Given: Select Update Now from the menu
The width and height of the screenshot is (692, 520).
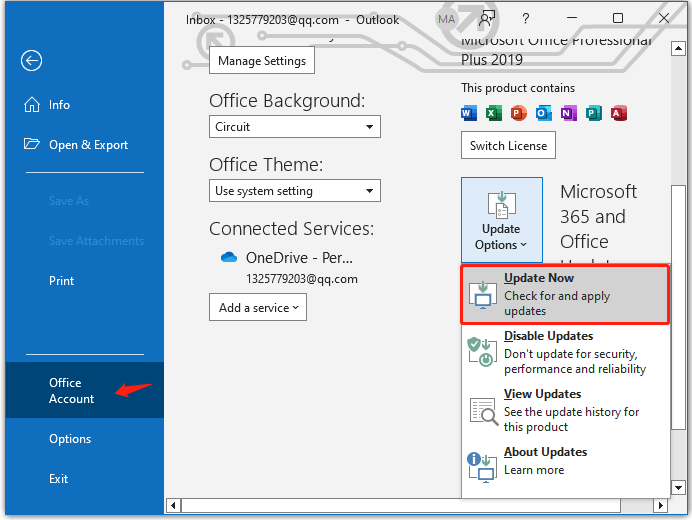Looking at the screenshot, I should pos(565,294).
